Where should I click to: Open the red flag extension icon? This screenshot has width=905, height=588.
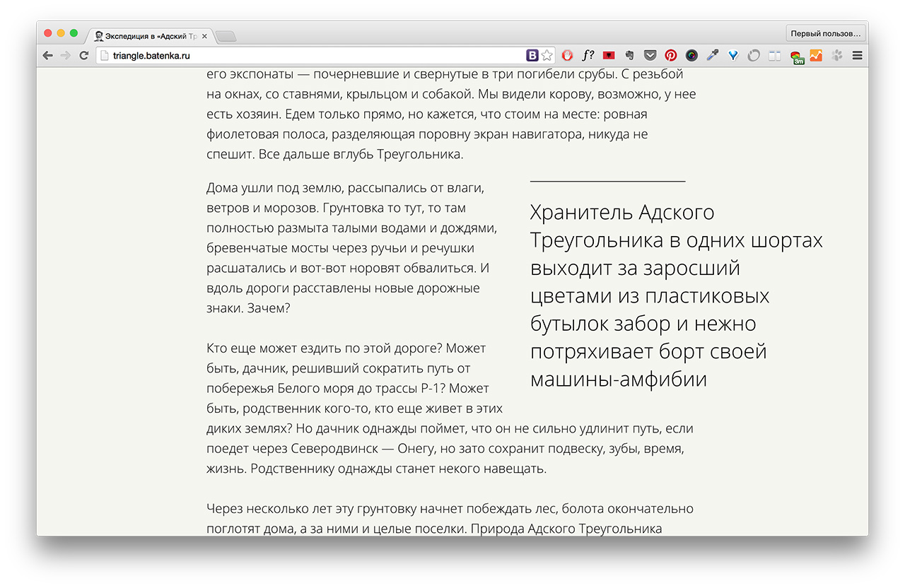(x=609, y=55)
